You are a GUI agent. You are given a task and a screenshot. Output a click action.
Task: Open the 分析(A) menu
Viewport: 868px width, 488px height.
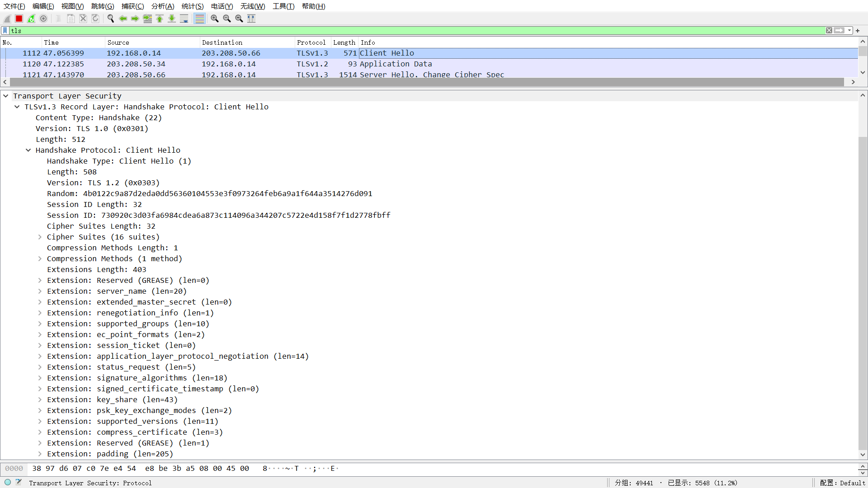coord(162,6)
